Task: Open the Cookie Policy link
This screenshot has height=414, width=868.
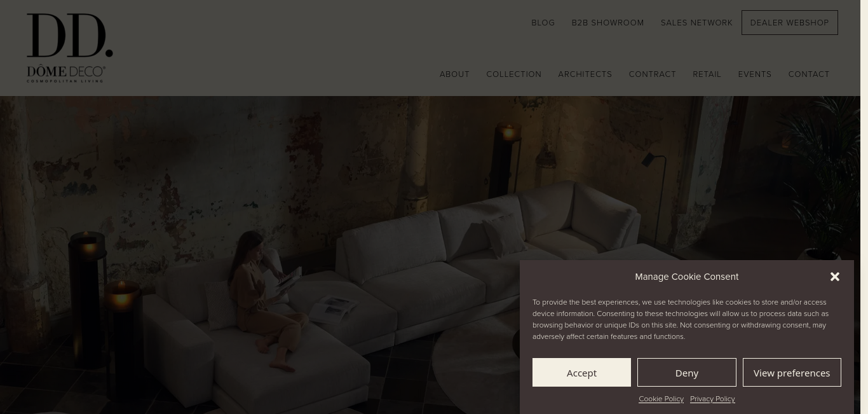Action: pyautogui.click(x=661, y=399)
